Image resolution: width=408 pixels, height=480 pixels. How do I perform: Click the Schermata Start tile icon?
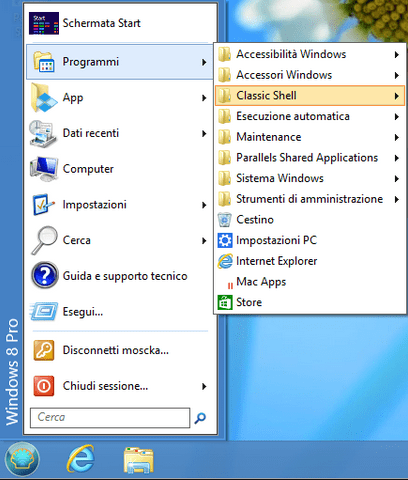pos(44,23)
